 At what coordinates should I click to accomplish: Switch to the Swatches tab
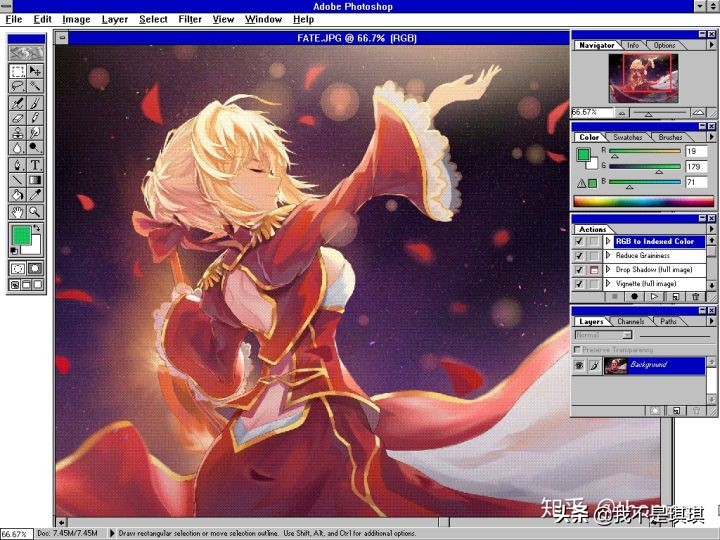click(x=628, y=137)
